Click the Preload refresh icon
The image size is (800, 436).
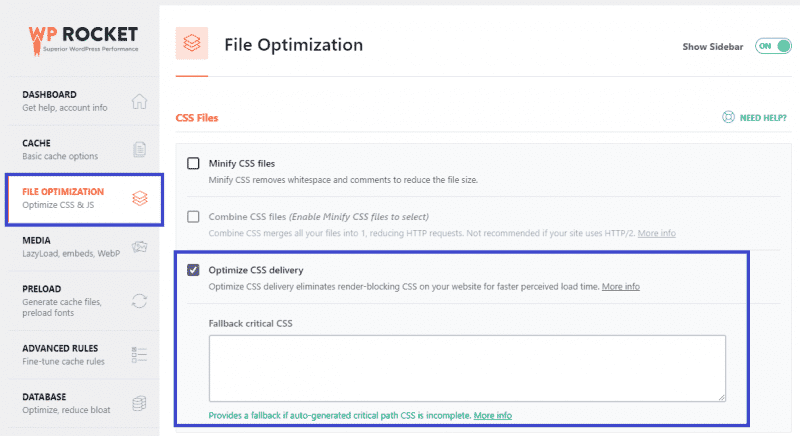140,300
